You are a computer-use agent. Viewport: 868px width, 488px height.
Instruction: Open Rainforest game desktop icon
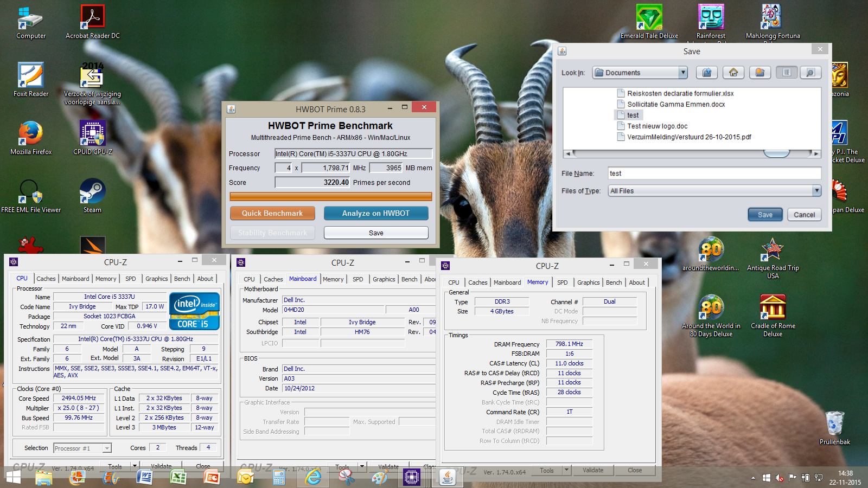(x=711, y=22)
